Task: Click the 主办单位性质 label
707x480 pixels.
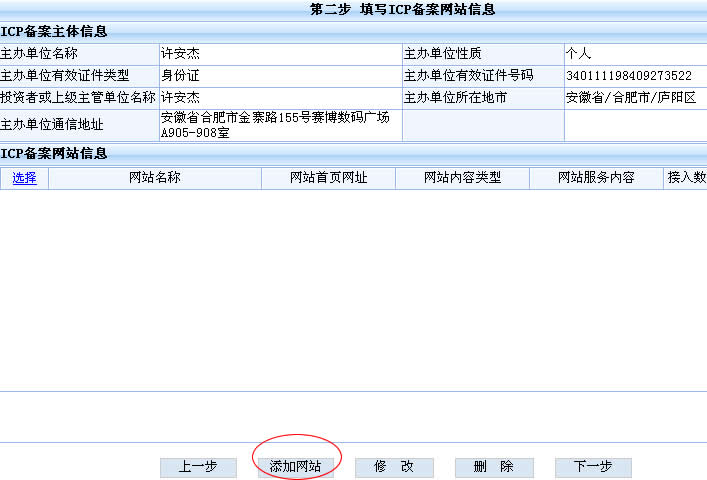Action: [443, 54]
